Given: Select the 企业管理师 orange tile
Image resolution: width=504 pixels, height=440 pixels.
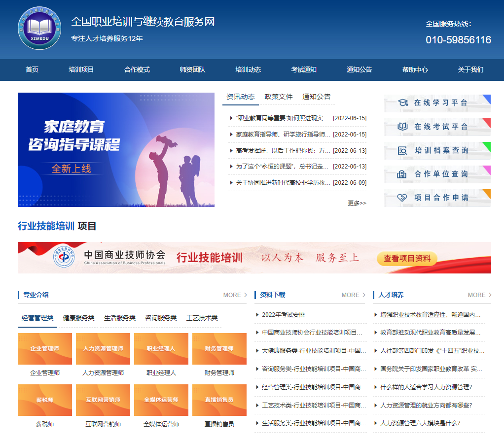Looking at the screenshot, I should coord(45,349).
